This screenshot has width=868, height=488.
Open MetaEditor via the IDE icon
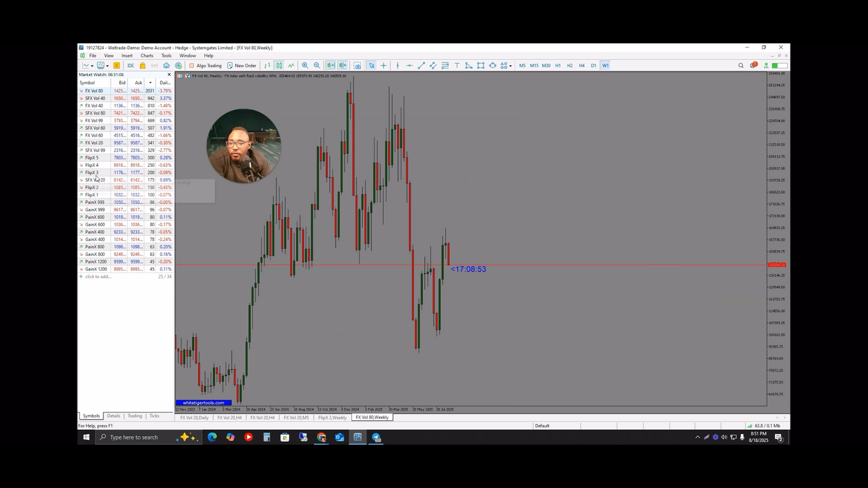click(x=130, y=65)
